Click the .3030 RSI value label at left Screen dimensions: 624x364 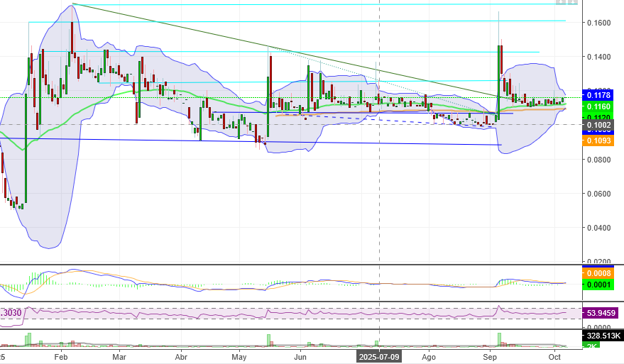pos(11,313)
